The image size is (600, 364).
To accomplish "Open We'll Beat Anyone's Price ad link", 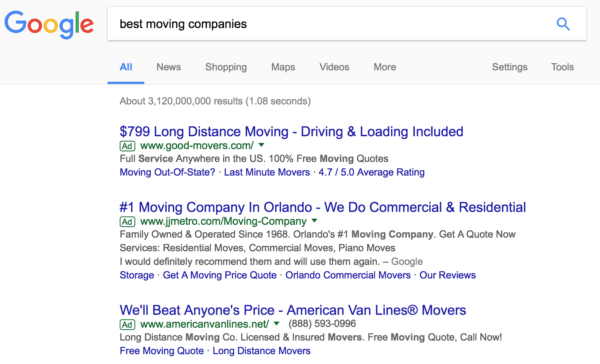I will [293, 310].
